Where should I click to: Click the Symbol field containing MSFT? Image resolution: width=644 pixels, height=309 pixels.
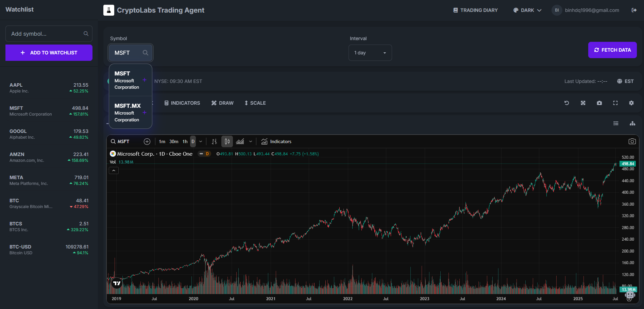click(131, 53)
